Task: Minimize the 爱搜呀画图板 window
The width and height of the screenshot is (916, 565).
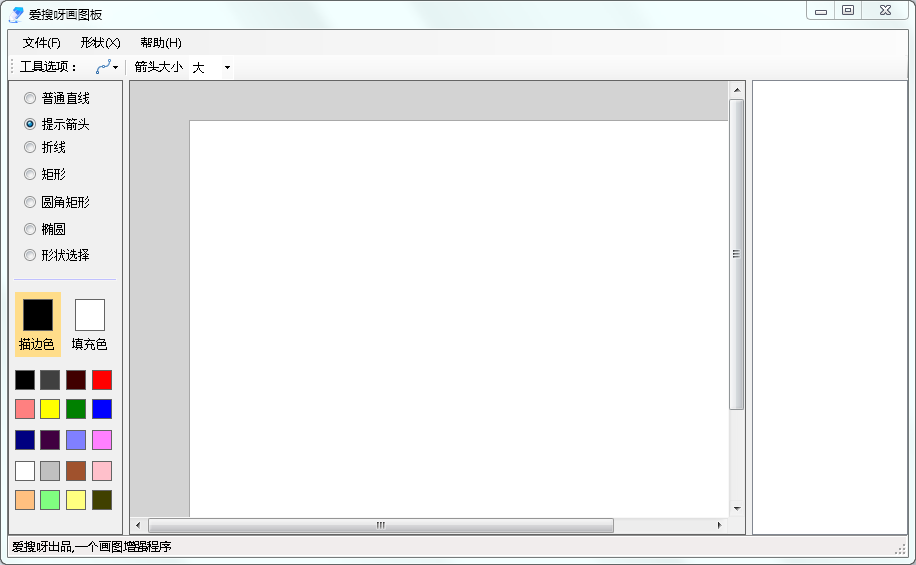Action: [821, 11]
